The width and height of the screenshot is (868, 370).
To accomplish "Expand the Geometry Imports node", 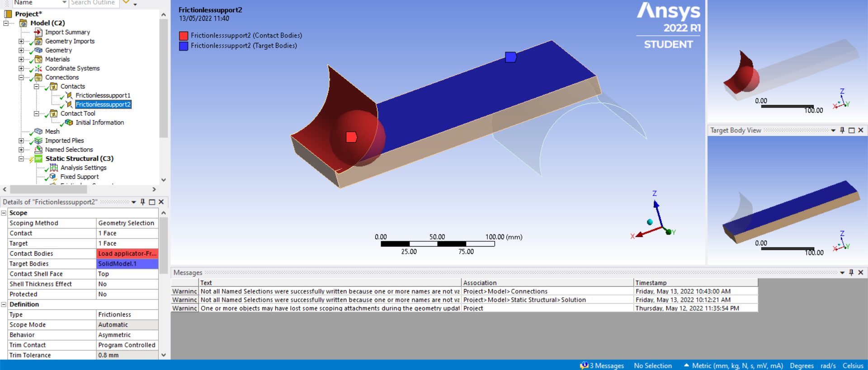I will pyautogui.click(x=21, y=41).
